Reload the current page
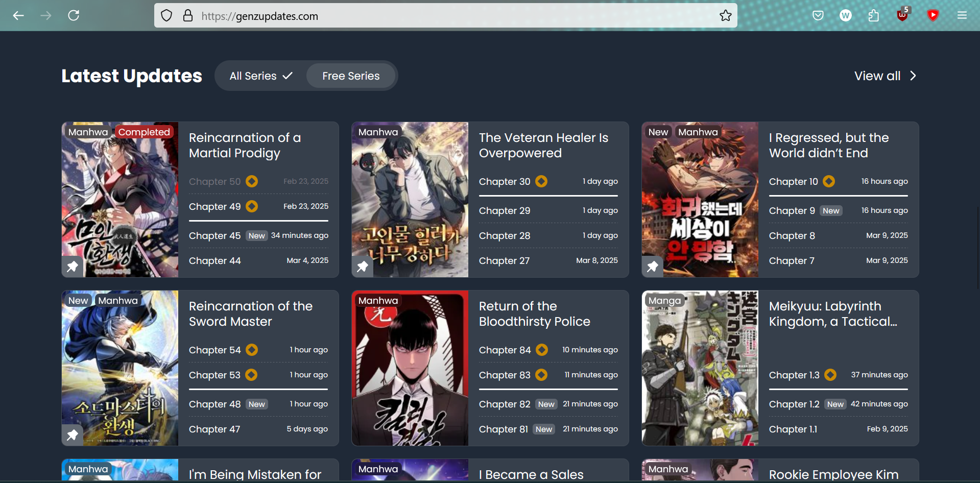The height and width of the screenshot is (483, 980). point(74,16)
